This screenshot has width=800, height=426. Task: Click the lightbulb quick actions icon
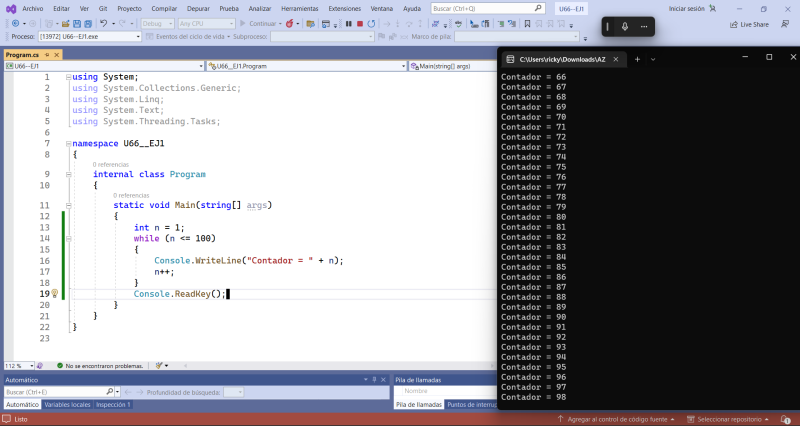55,294
